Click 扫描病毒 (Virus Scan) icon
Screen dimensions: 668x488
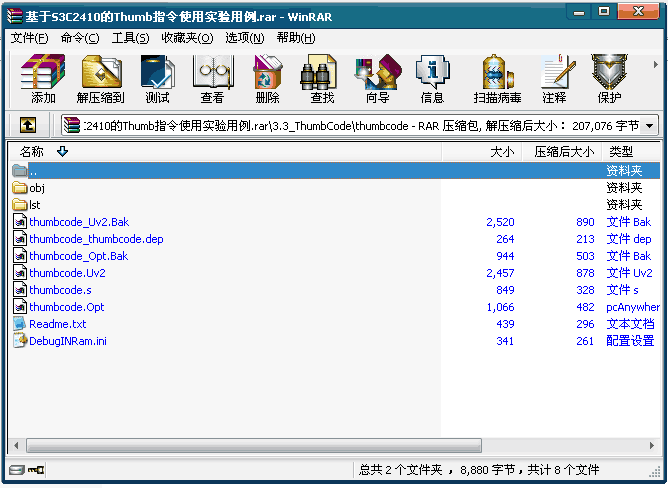pyautogui.click(x=497, y=79)
